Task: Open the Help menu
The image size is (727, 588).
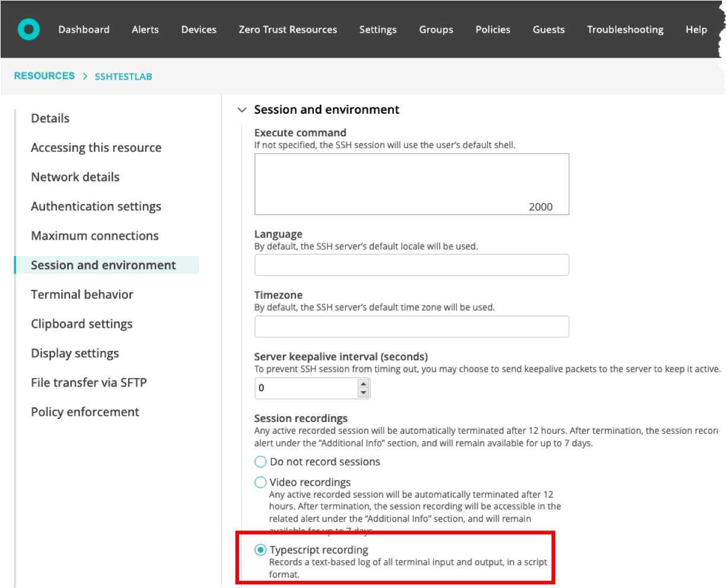Action: coord(696,30)
